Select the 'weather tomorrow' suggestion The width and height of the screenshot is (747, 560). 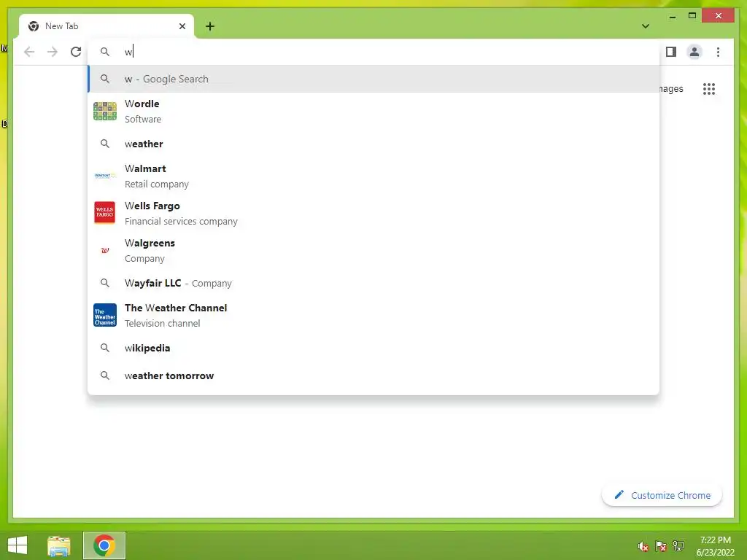(374, 376)
